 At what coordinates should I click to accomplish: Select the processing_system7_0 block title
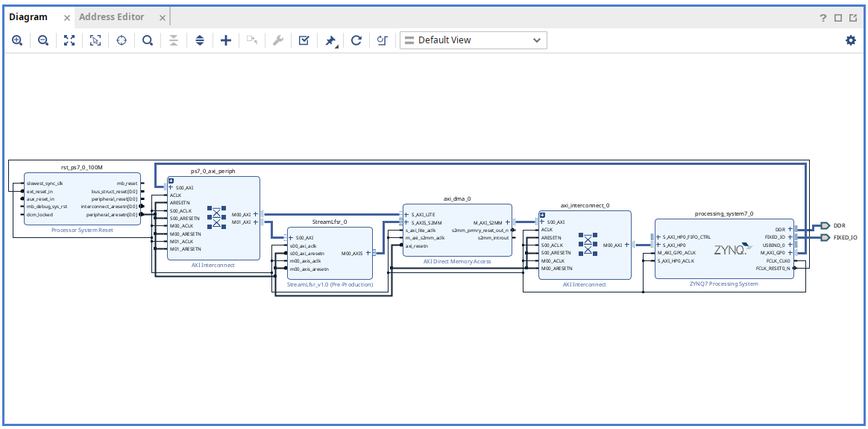coord(724,213)
